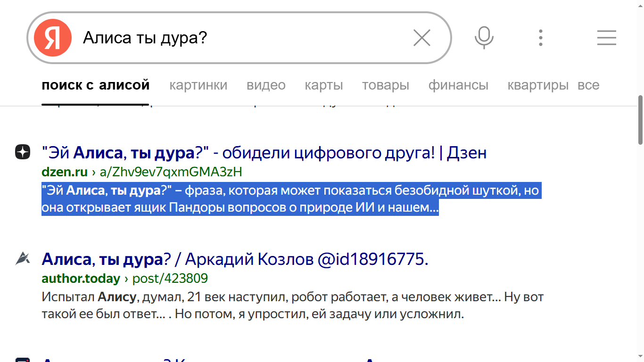This screenshot has height=362, width=644.
Task: Click the highlighted snippet about 'ящик Пандоры'
Action: pos(291,199)
